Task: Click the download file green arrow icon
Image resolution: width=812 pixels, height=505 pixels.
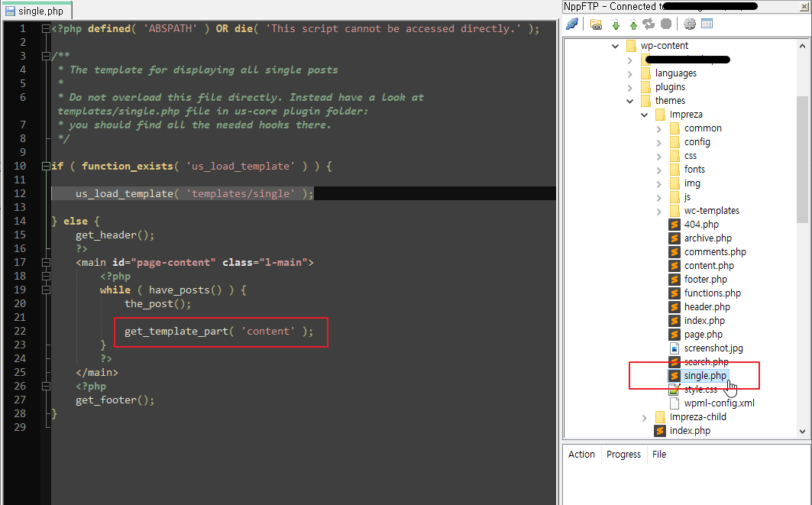Action: (615, 24)
